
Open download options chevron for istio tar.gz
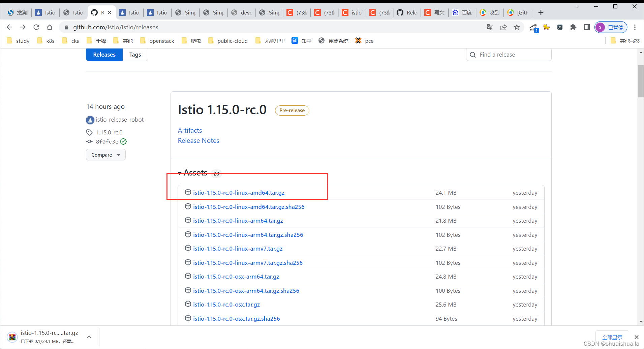[x=89, y=337]
